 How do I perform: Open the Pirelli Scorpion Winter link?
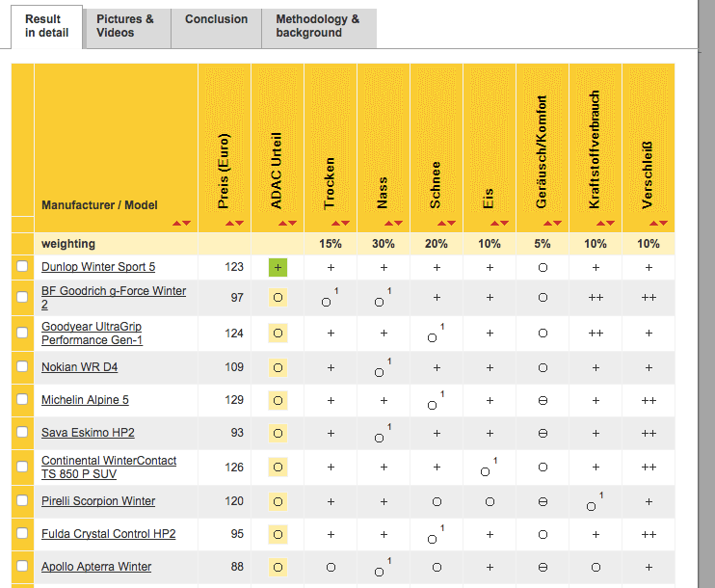[98, 501]
